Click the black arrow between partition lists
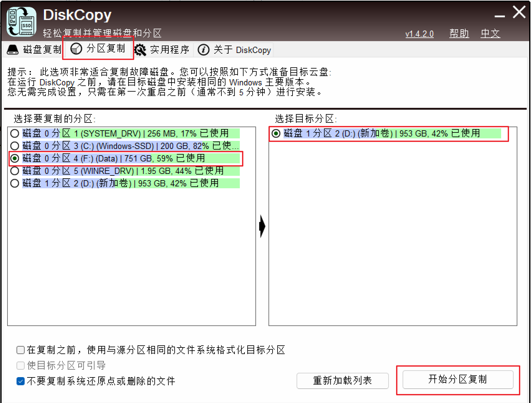 [262, 226]
